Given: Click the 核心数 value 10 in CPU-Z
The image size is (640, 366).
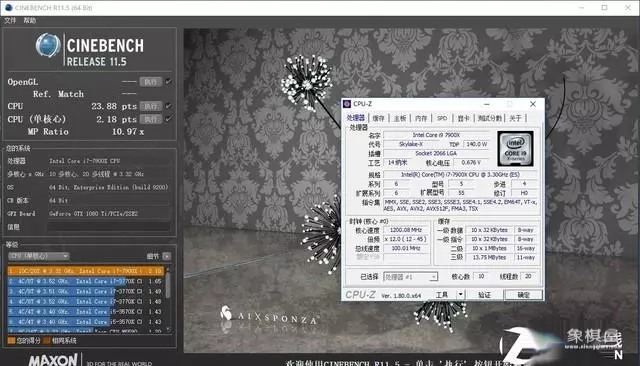Looking at the screenshot, I should tap(481, 277).
